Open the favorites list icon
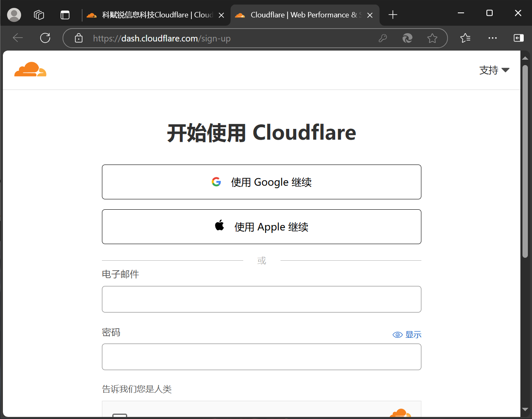This screenshot has height=419, width=532. tap(465, 38)
